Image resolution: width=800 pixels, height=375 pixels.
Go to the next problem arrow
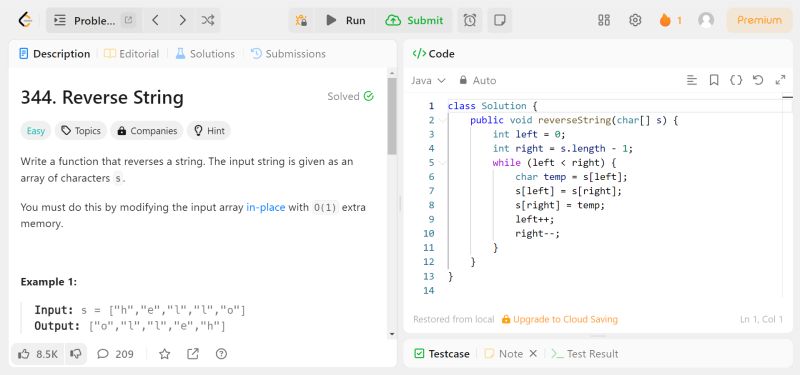182,20
